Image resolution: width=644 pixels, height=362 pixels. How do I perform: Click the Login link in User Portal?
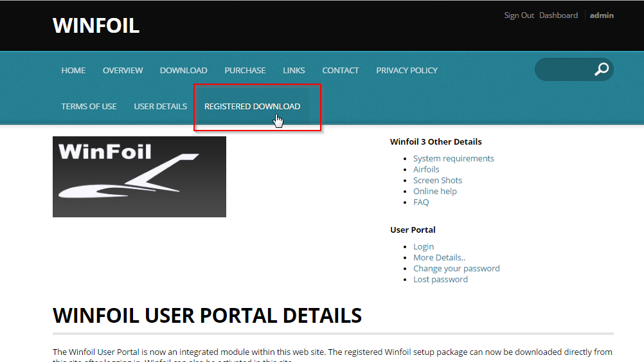[x=424, y=246]
